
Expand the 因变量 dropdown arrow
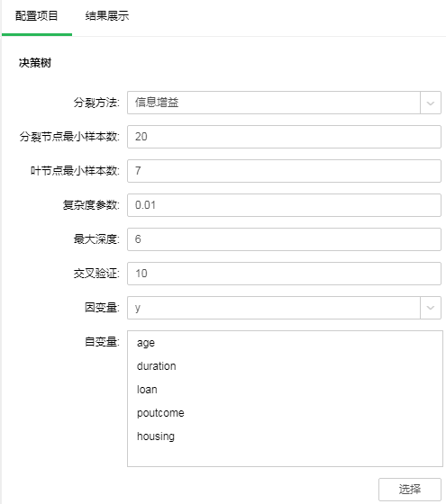(x=431, y=308)
